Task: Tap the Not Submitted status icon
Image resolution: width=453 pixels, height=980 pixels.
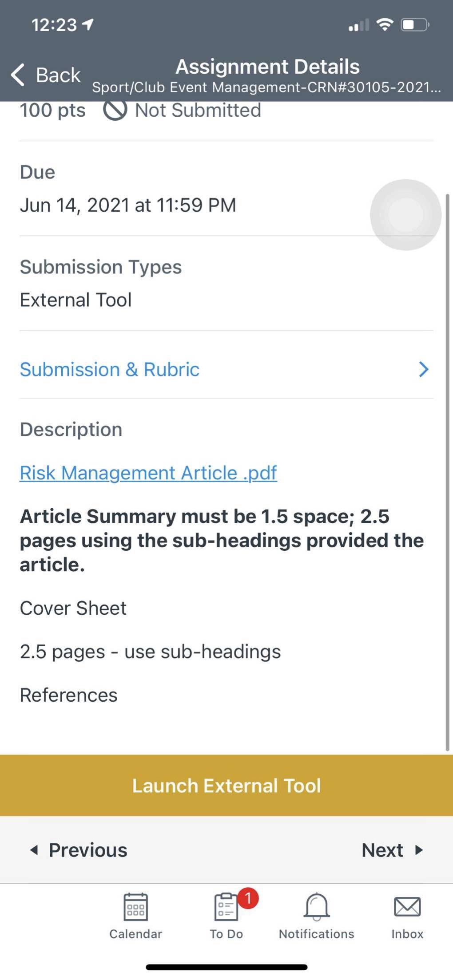Action: point(115,110)
